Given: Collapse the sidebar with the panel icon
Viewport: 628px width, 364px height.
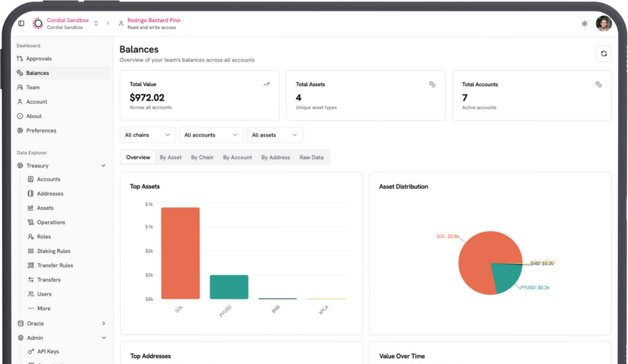Looking at the screenshot, I should point(21,24).
